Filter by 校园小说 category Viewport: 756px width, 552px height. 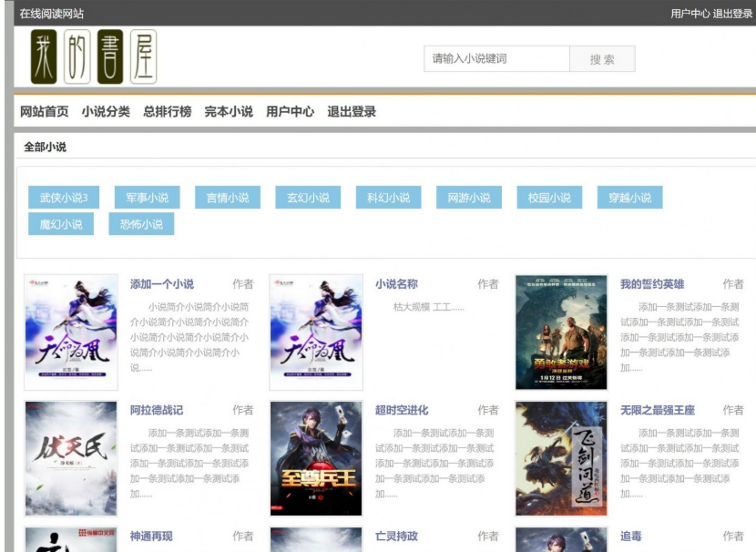pos(549,198)
